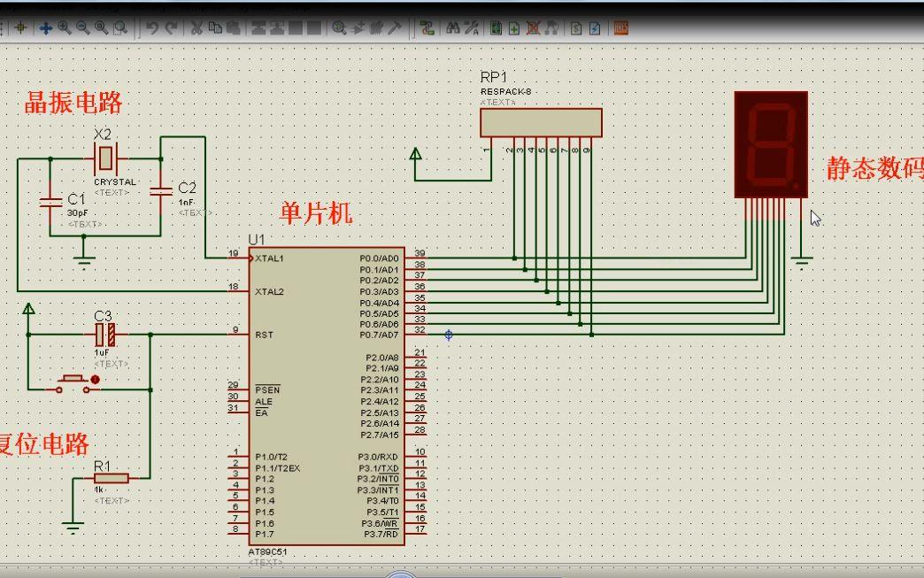
Task: Click the '晶振电路' red label
Action: [73, 103]
